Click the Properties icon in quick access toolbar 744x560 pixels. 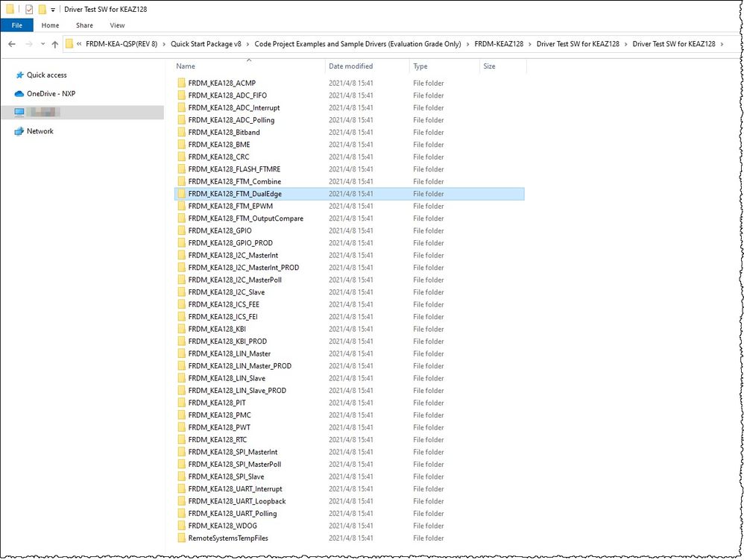29,9
